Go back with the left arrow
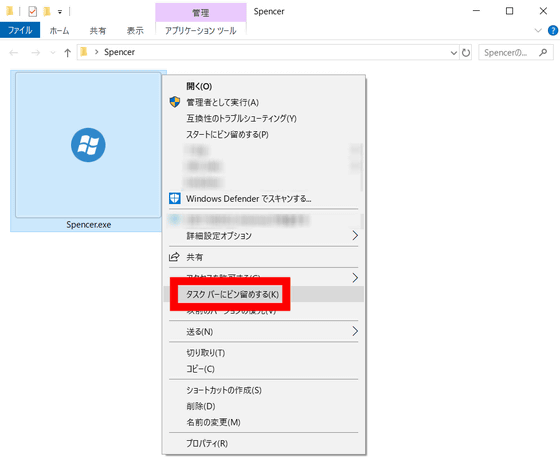 (x=14, y=53)
